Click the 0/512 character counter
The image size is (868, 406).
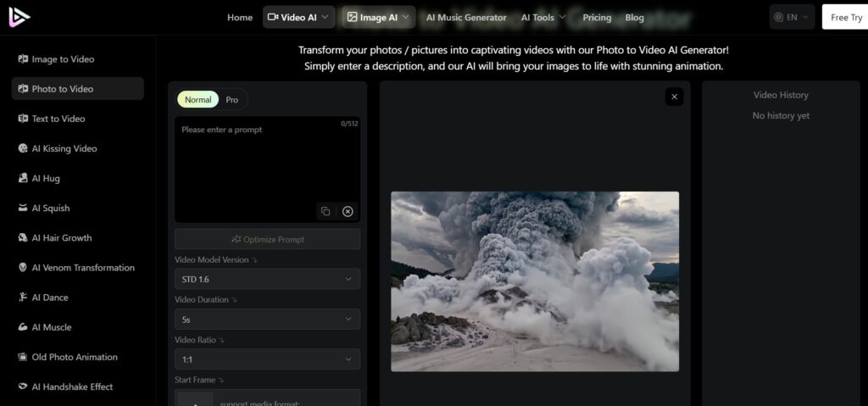(349, 124)
